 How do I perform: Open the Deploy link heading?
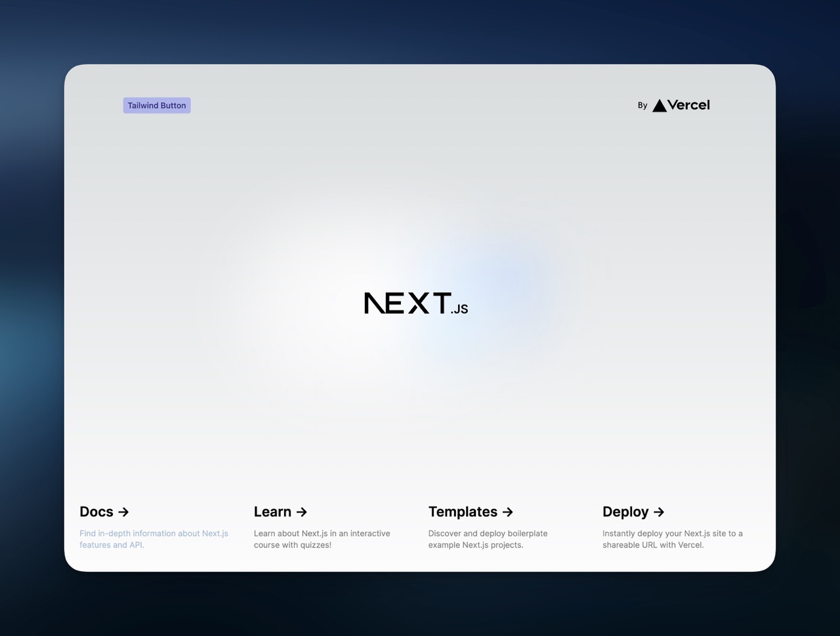[x=633, y=512]
